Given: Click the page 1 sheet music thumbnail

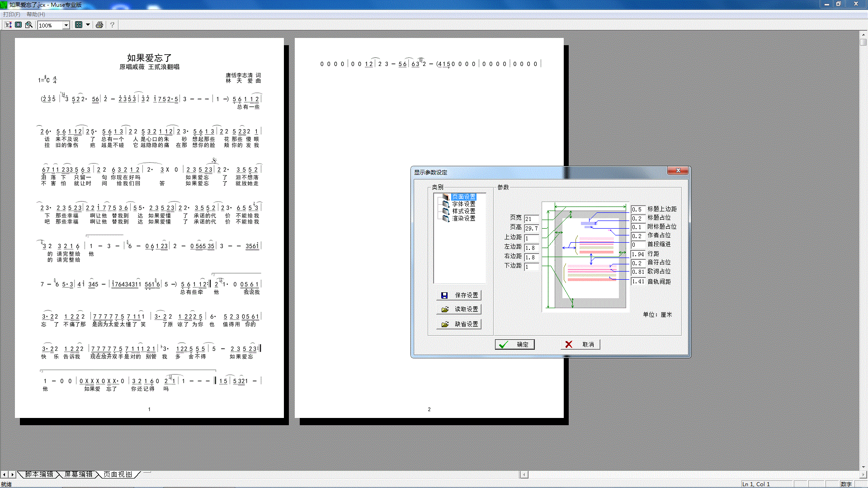Looking at the screenshot, I should click(149, 228).
